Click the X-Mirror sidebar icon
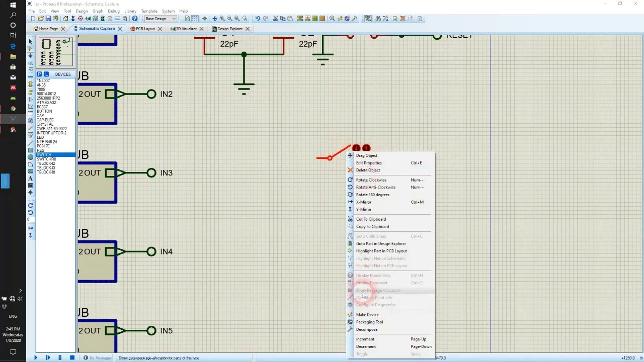Screen dimensions: 644x362 (x=31, y=228)
